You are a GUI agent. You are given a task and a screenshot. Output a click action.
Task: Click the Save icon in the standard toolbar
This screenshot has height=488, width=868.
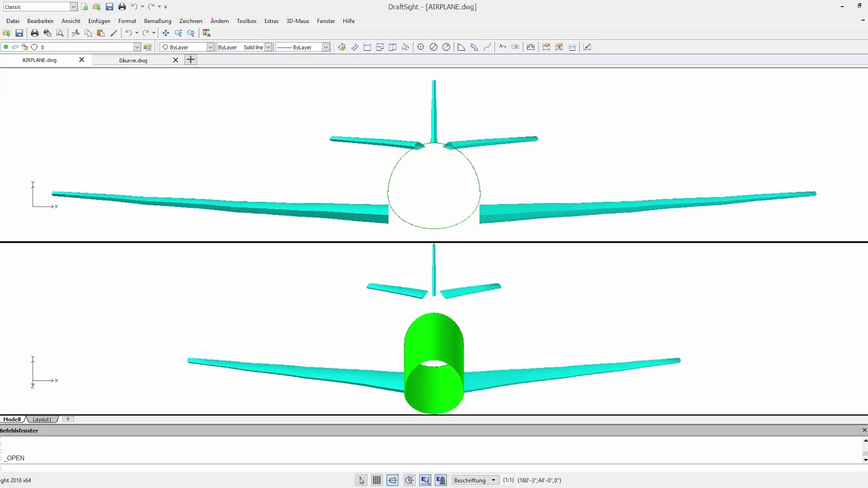pos(19,33)
